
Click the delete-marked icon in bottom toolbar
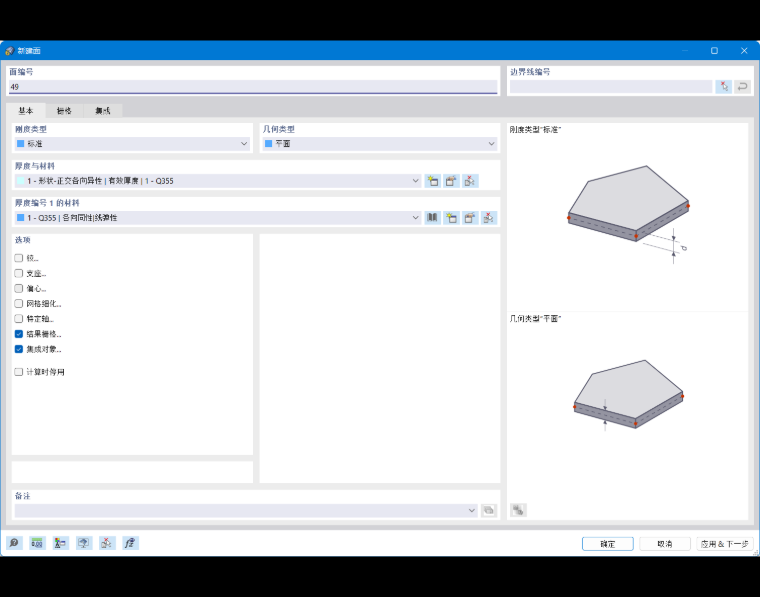click(107, 543)
